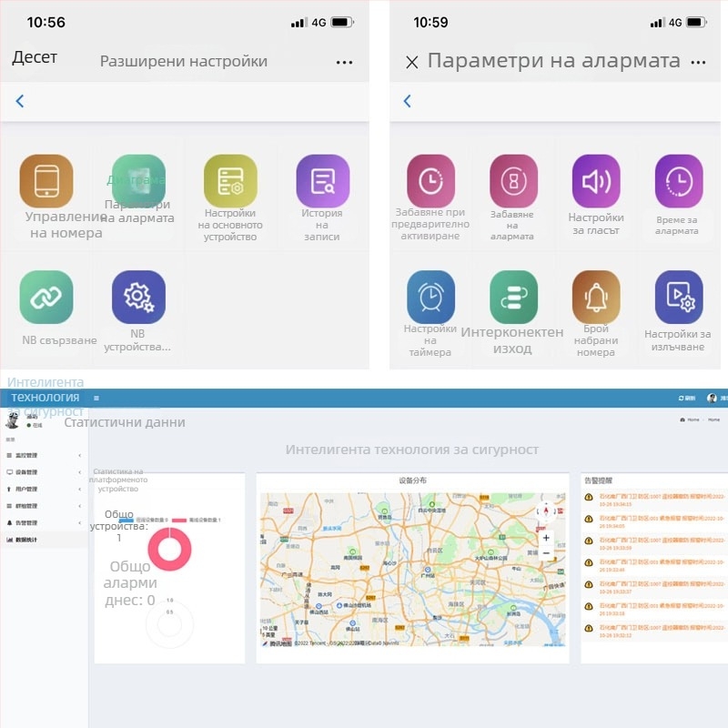Open NB устройства gear icon
The image size is (728, 728).
(x=138, y=297)
